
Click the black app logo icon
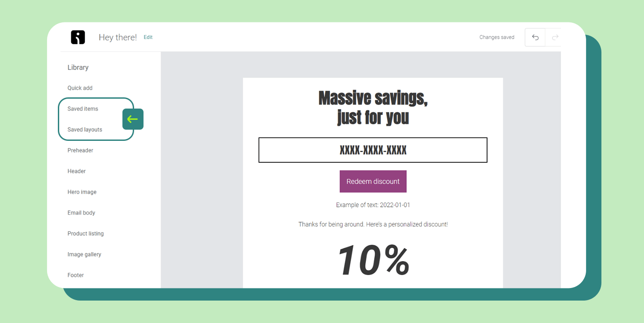pyautogui.click(x=78, y=37)
